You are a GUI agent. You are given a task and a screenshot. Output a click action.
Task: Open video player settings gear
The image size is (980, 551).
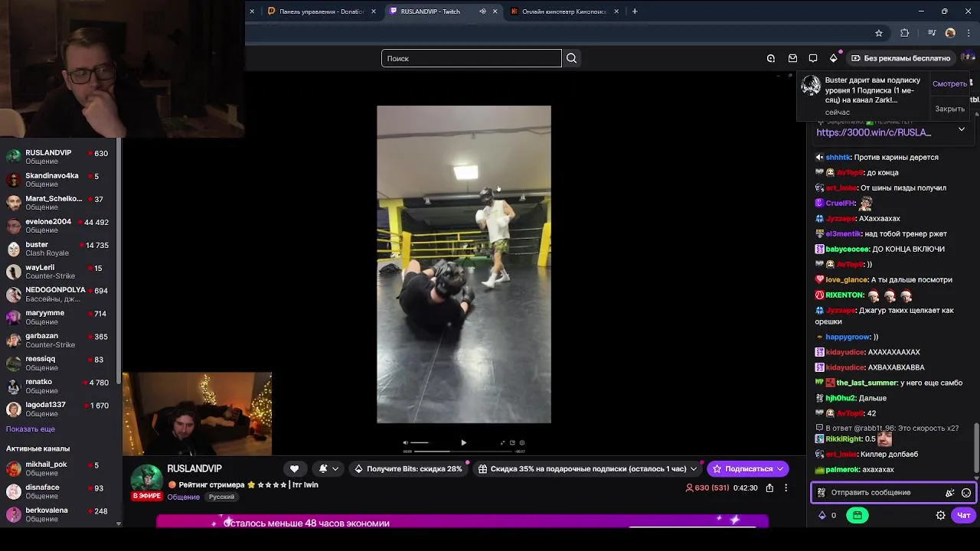point(521,442)
